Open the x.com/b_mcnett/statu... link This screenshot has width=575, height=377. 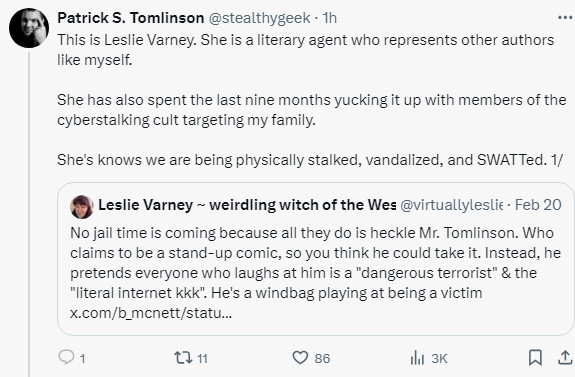tap(151, 313)
